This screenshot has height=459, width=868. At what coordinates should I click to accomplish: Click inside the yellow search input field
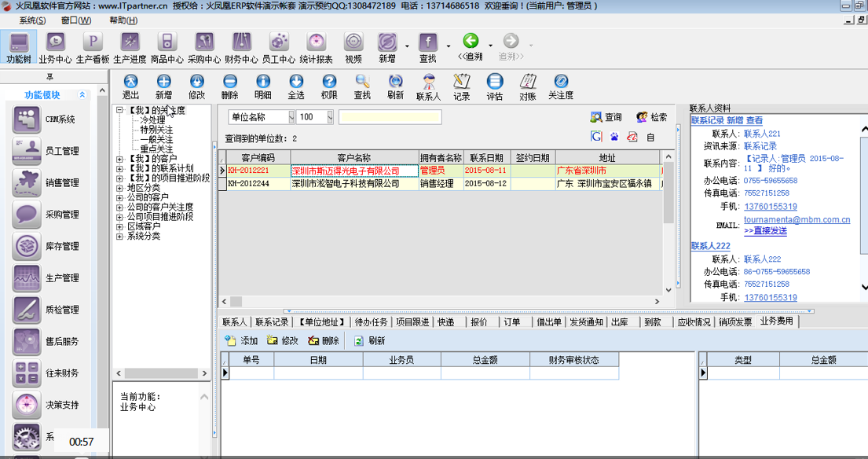point(390,117)
